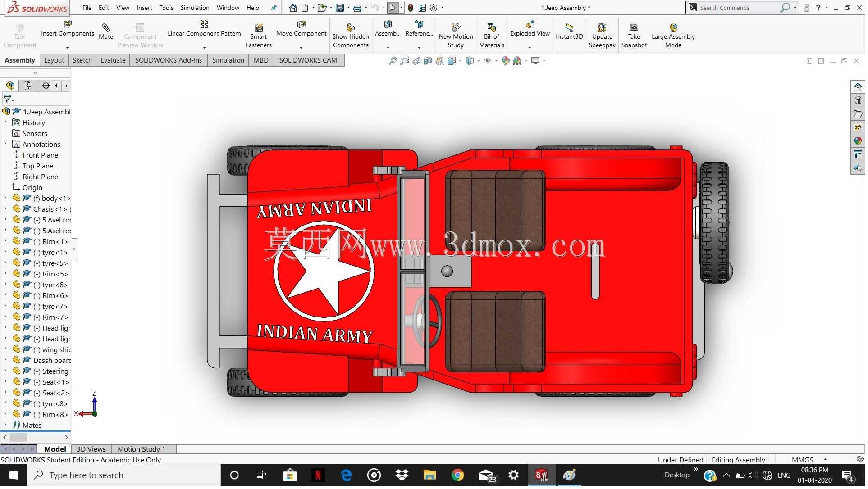Open Smart Fasteners tool

(259, 36)
